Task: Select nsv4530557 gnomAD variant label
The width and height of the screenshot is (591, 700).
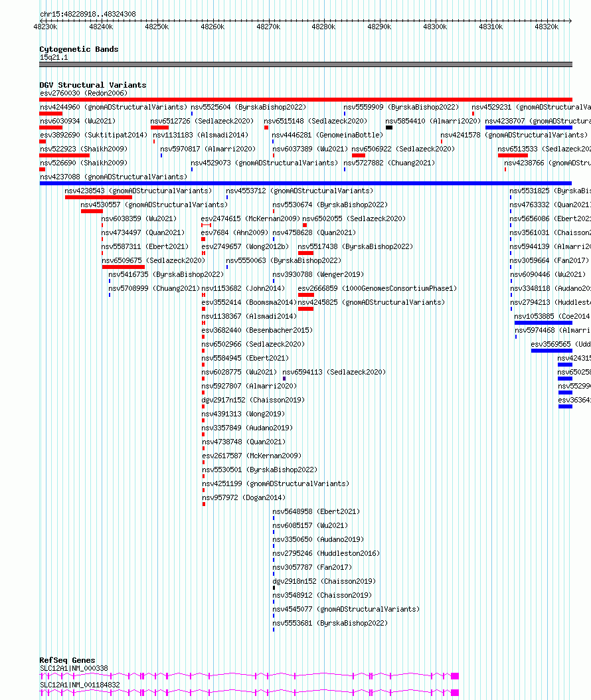Action: click(154, 205)
